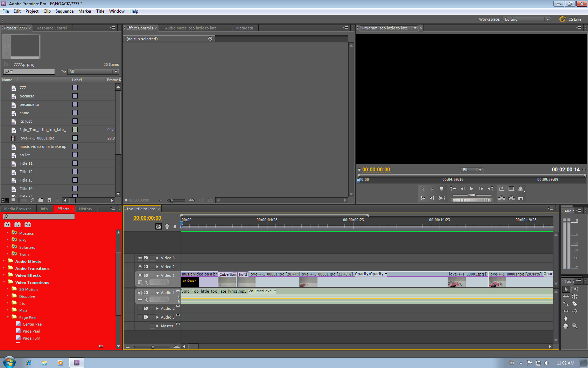The width and height of the screenshot is (588, 368).
Task: Open Output settings button in Program monitor
Action: pos(521,189)
